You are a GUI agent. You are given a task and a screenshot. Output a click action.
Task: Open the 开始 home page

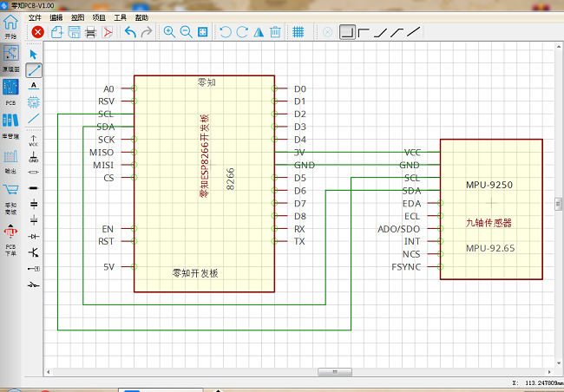[x=10, y=26]
